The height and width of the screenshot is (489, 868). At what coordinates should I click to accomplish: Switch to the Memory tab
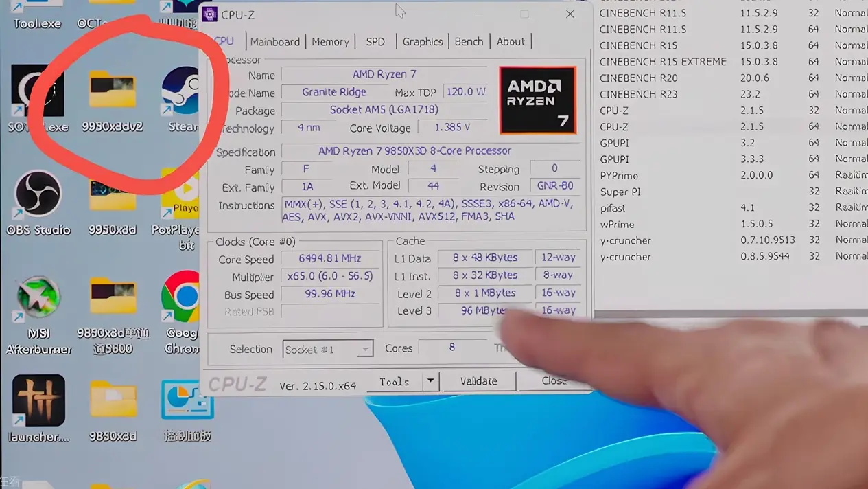pos(331,41)
